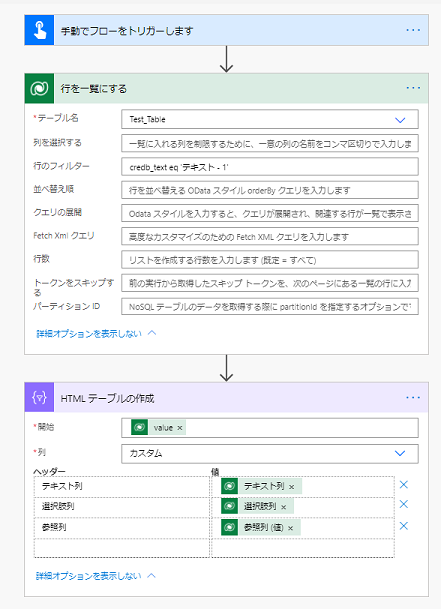Select the テキスト列 dynamic content token
Viewport: 441px width, 609px height.
click(x=261, y=486)
